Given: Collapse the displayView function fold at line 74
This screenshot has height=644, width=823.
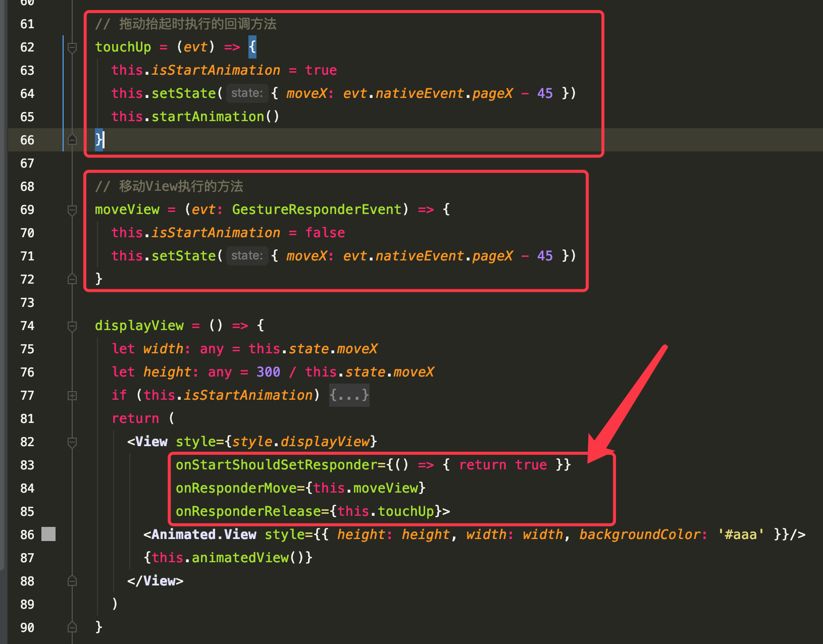Looking at the screenshot, I should pyautogui.click(x=72, y=326).
